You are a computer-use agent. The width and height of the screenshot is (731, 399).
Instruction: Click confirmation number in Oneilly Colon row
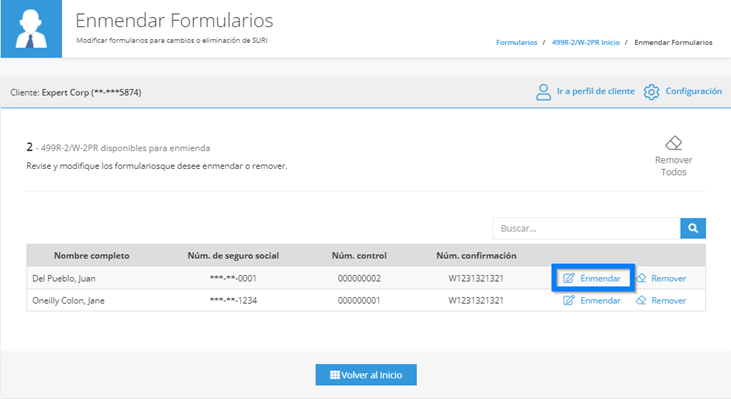(x=476, y=301)
